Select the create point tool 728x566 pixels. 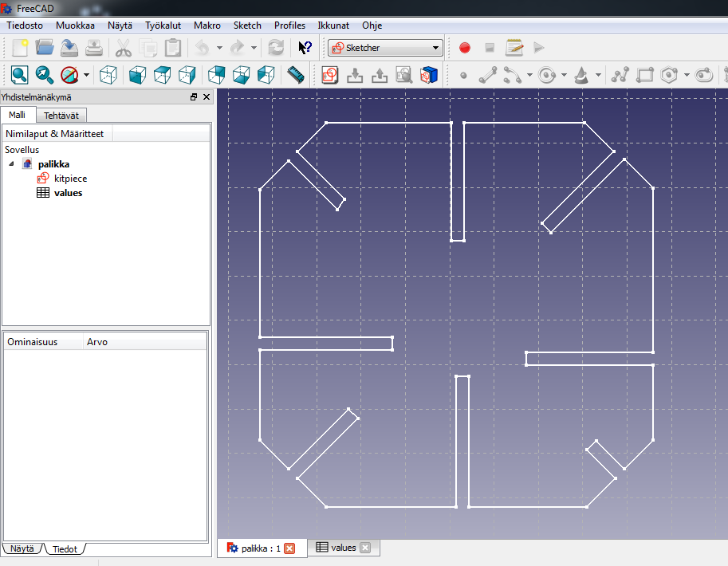(463, 75)
